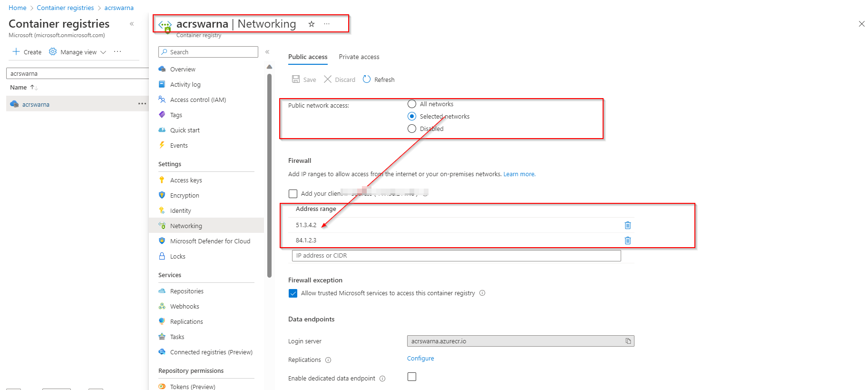
Task: Open Tasks under Services
Action: (x=177, y=337)
